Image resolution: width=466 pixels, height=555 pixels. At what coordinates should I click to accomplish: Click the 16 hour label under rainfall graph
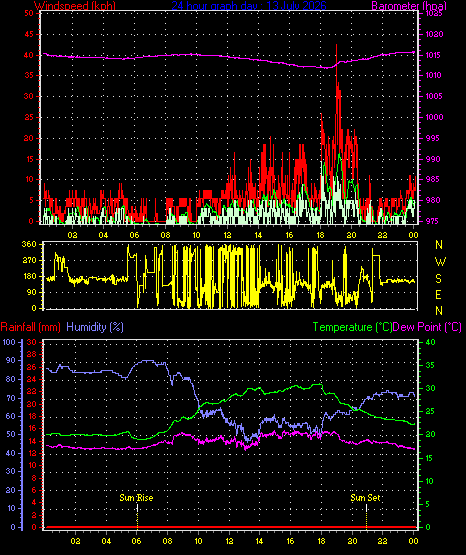pos(290,541)
